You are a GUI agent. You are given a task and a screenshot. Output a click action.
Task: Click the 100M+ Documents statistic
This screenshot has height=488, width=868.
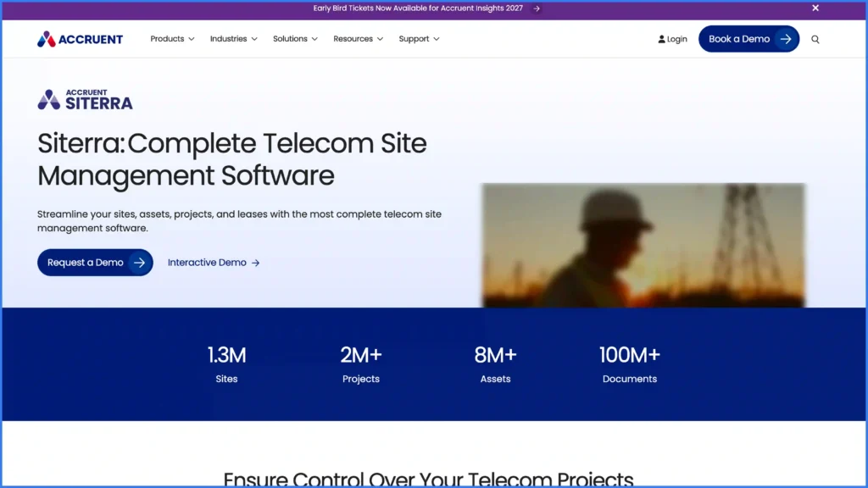[x=630, y=364]
